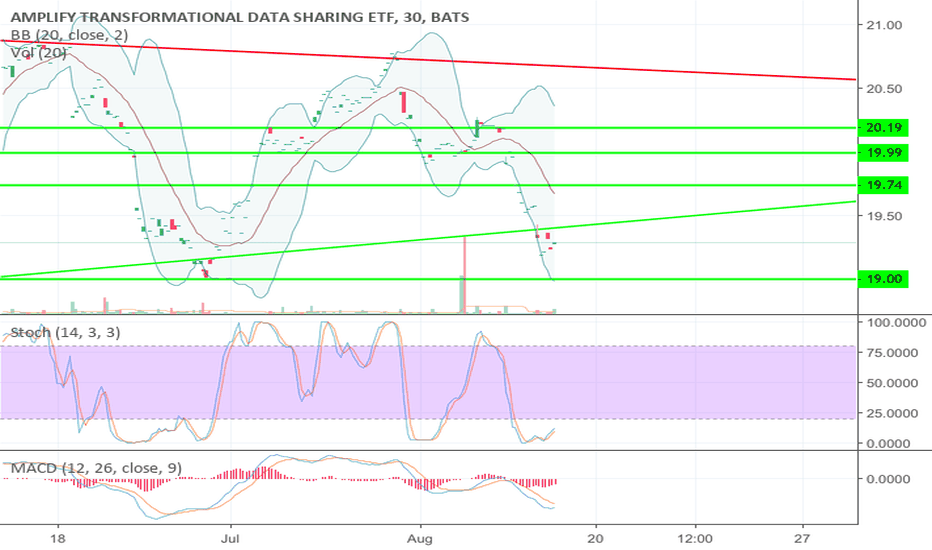Click the Jul label on time axis

(229, 539)
